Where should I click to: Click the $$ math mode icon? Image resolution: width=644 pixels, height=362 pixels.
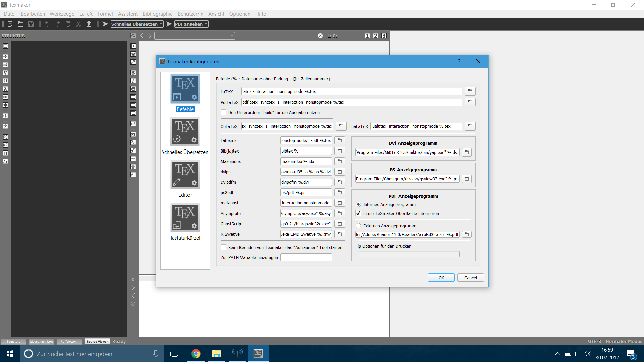click(133, 134)
